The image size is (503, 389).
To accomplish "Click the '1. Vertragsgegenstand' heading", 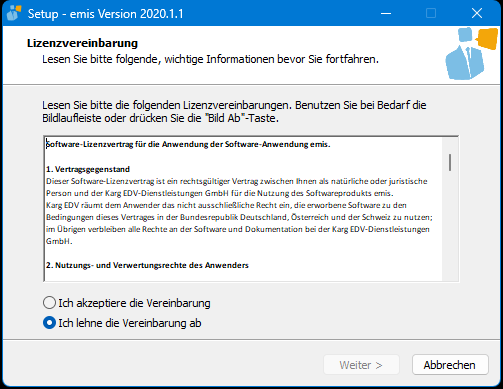I will [x=88, y=169].
